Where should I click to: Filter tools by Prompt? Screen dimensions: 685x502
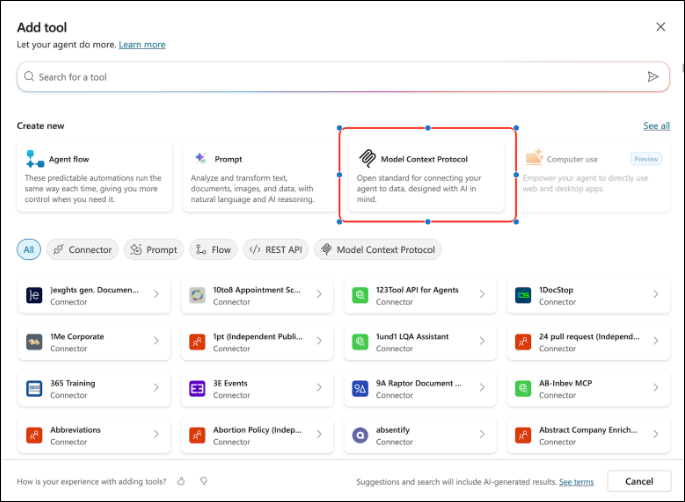tap(154, 249)
